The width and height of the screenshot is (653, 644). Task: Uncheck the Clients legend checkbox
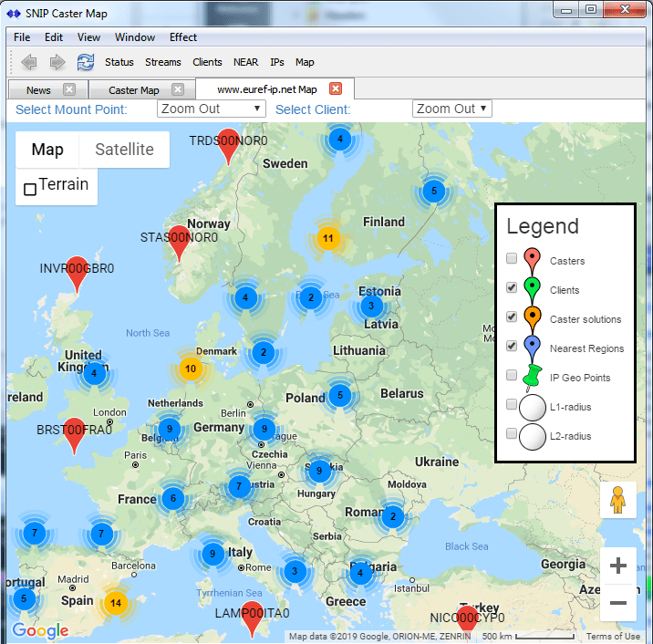tap(512, 287)
